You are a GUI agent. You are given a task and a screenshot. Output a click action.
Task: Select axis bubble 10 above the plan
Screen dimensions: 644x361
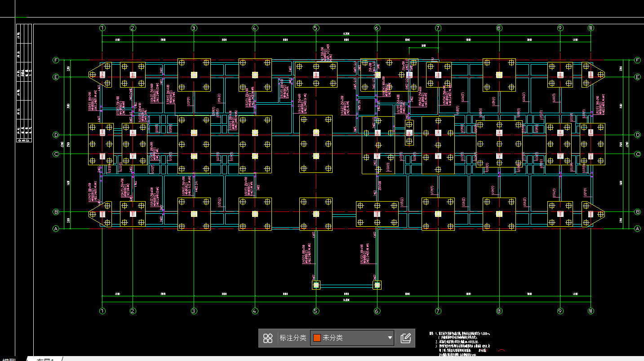coord(591,28)
